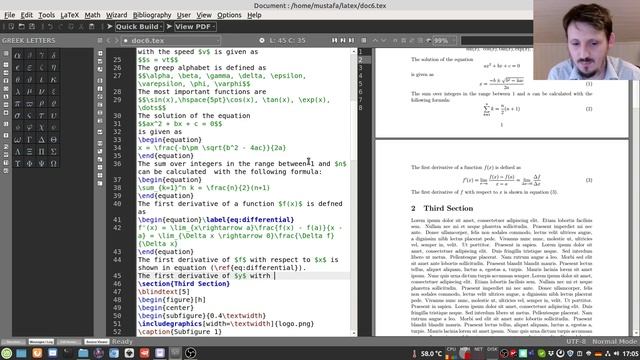Insert the capital Delta symbol
This screenshot has height=360, width=640.
click(42, 140)
